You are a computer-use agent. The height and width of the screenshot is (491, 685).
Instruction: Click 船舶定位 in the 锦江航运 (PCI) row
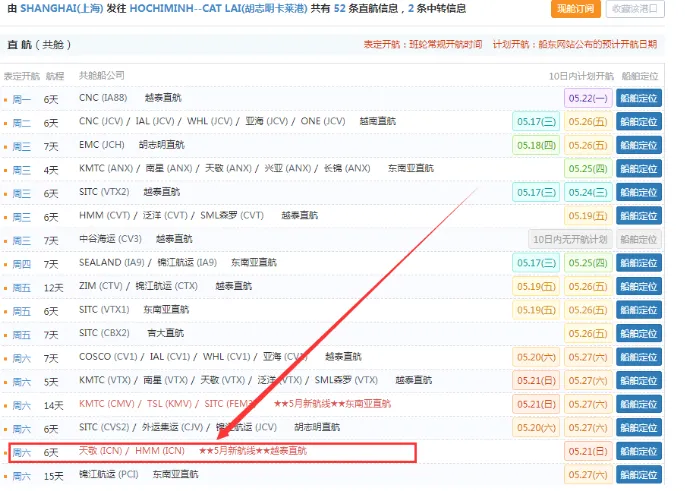coord(639,475)
